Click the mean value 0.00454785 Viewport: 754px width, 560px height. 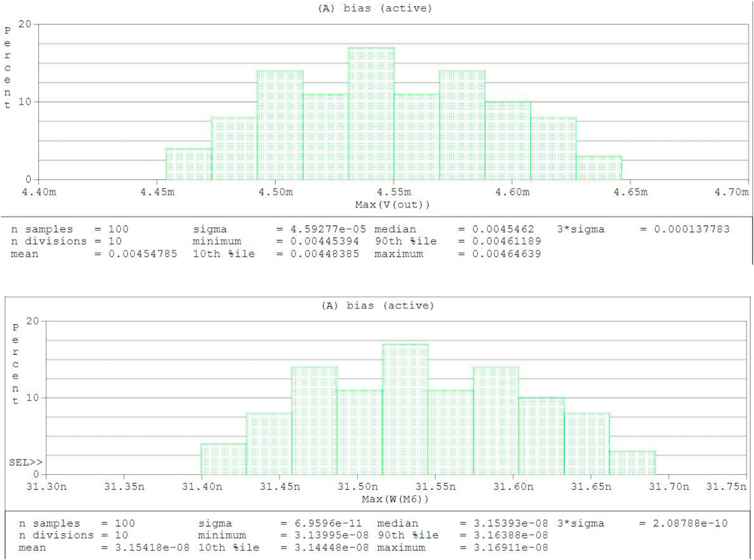coord(143,254)
